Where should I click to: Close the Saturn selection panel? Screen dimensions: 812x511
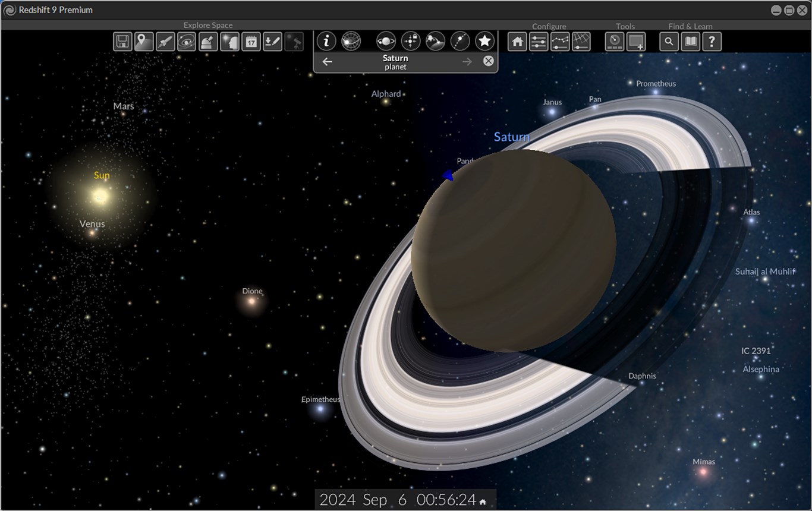pos(488,61)
